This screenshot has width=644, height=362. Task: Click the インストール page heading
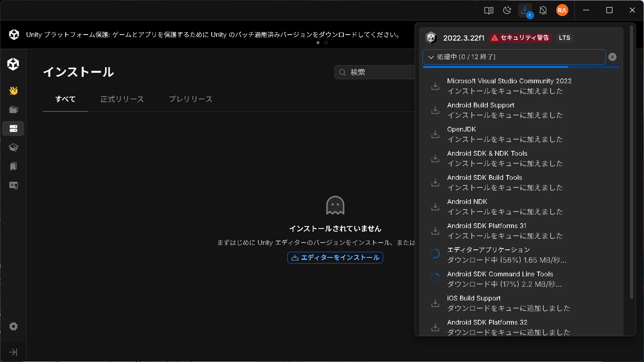[78, 72]
